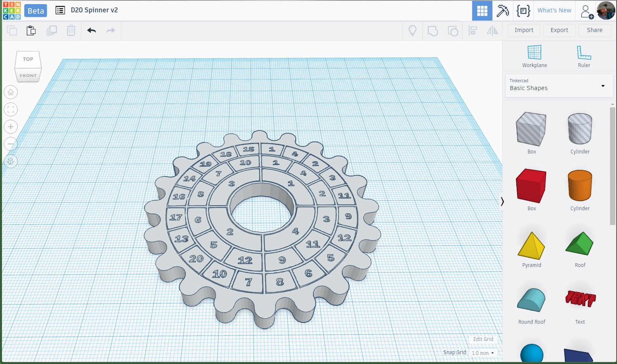This screenshot has height=364, width=617.
Task: Select the blue Sphere shape
Action: 531,354
